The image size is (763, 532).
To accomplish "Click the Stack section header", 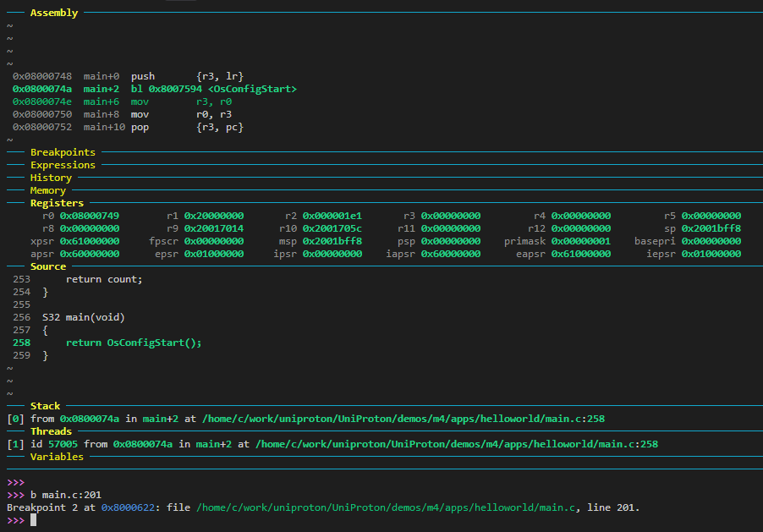I will (45, 406).
